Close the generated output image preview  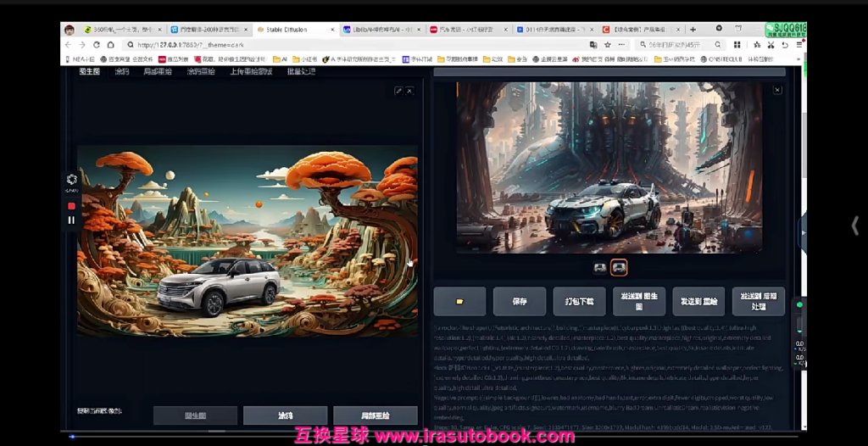coord(777,90)
